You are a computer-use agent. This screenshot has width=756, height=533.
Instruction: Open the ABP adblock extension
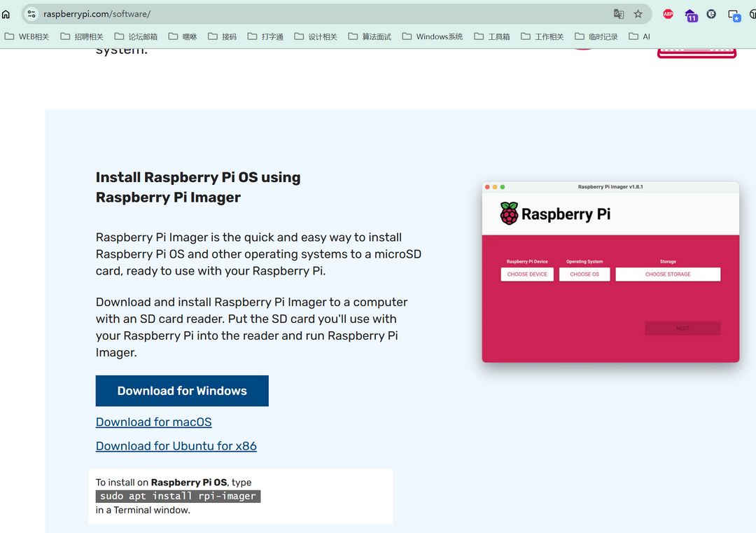coord(668,14)
